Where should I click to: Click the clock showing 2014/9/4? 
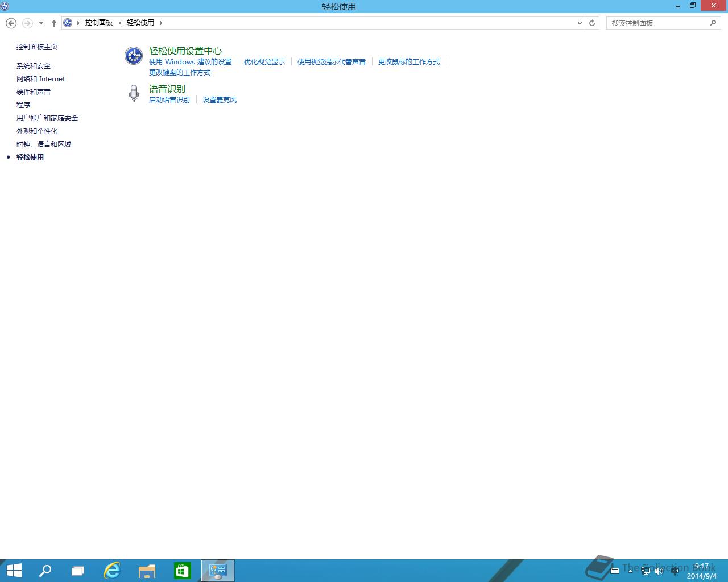[x=702, y=571]
